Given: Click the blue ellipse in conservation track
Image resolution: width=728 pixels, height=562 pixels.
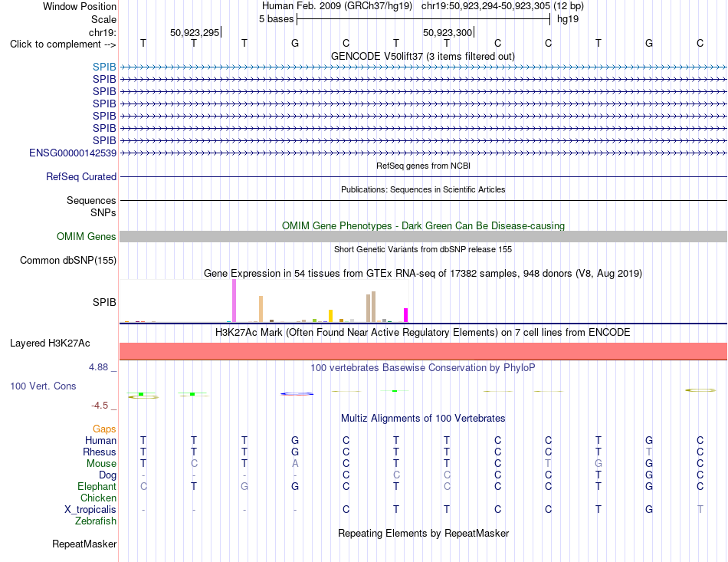Looking at the screenshot, I should (297, 394).
